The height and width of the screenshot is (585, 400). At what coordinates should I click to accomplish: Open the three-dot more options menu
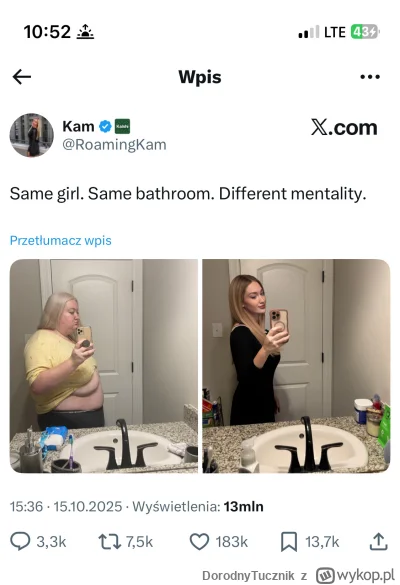click(370, 77)
